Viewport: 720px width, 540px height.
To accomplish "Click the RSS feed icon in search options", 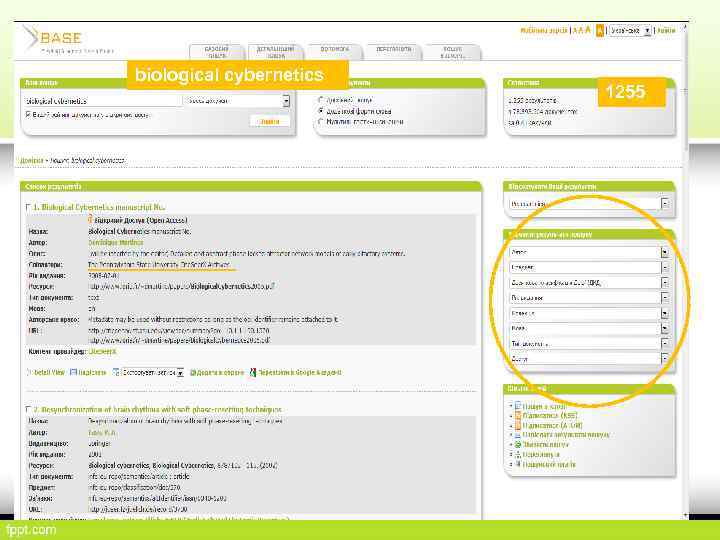I will pos(518,415).
